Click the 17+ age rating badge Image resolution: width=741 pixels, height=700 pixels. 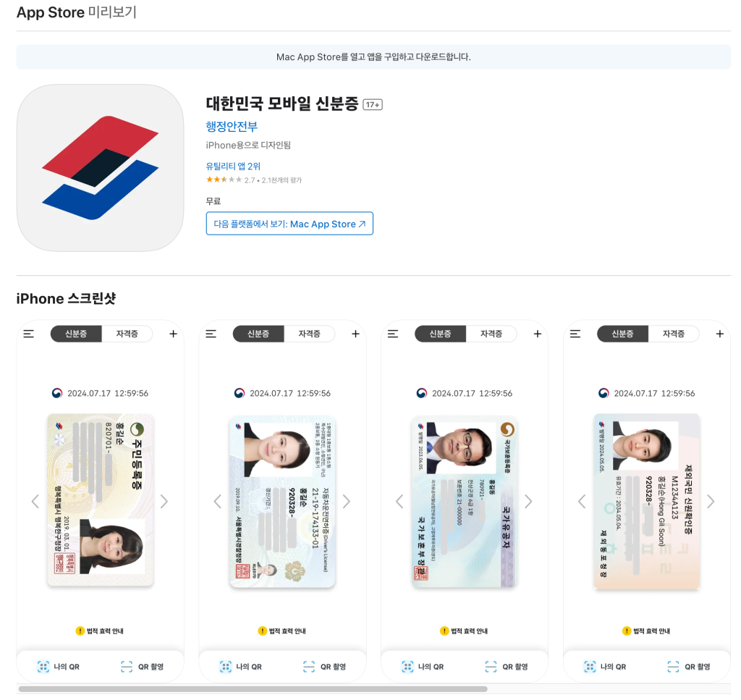tap(373, 104)
